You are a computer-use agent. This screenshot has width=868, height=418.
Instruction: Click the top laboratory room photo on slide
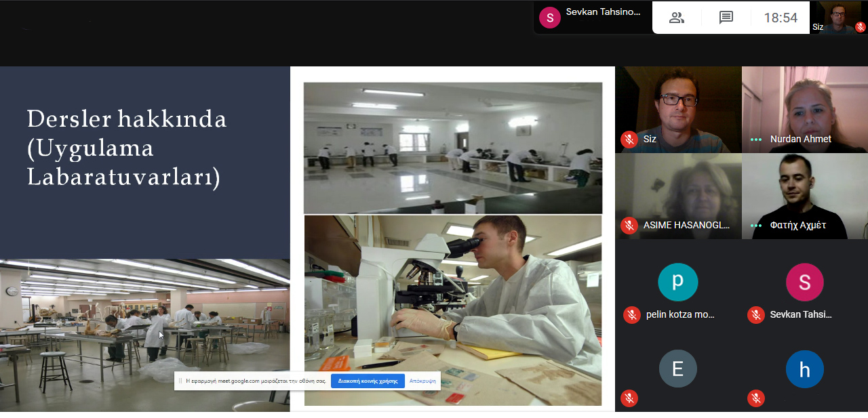coord(453,148)
